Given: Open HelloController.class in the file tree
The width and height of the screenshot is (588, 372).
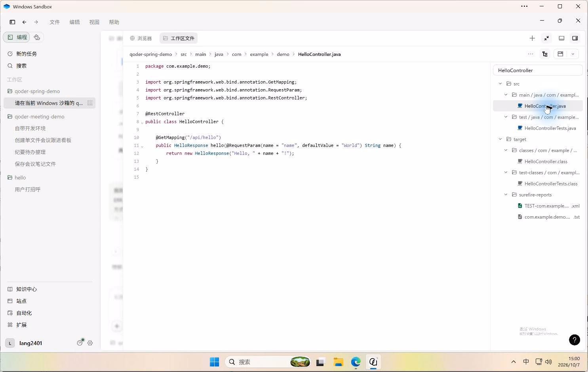Looking at the screenshot, I should (538, 162).
